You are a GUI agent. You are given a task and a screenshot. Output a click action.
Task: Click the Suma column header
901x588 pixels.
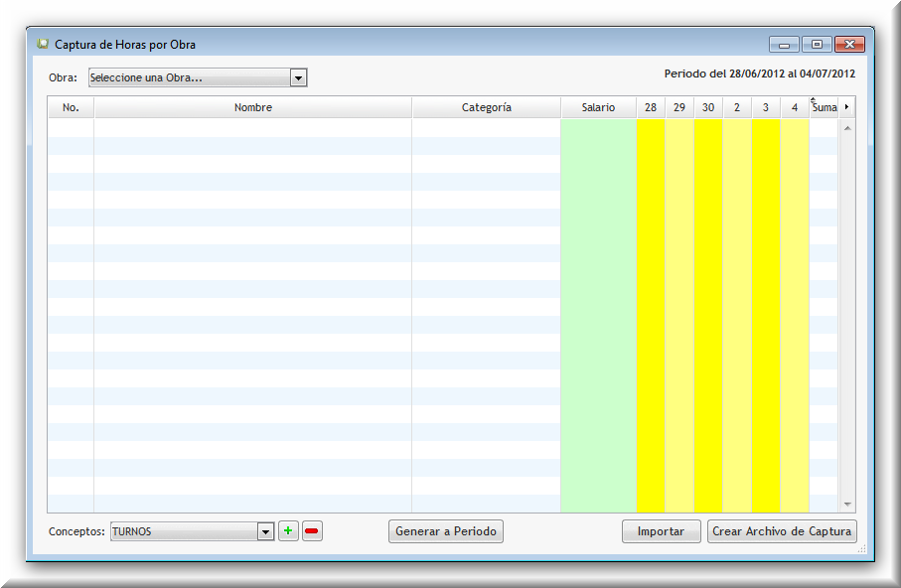[x=824, y=107]
